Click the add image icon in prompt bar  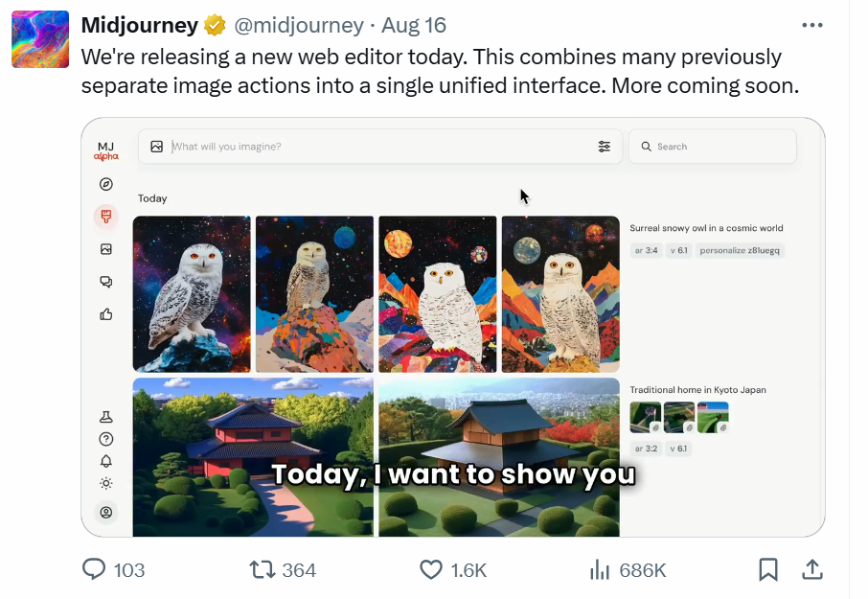click(x=157, y=147)
